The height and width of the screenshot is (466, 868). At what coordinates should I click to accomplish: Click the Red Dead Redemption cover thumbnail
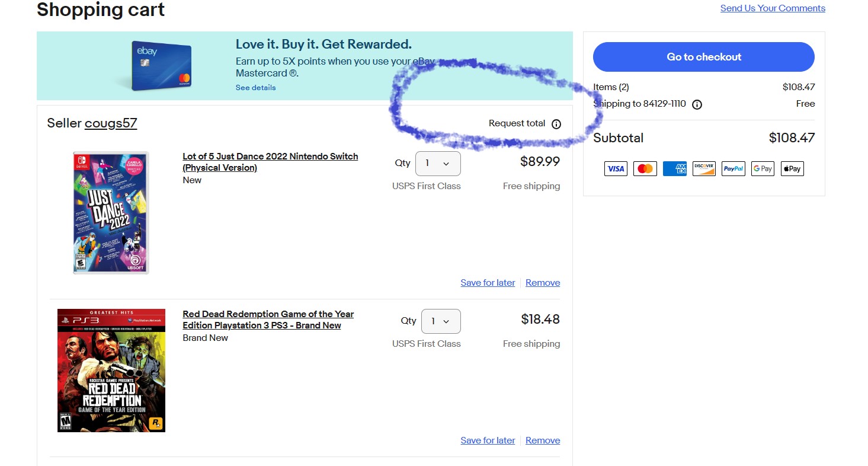111,371
